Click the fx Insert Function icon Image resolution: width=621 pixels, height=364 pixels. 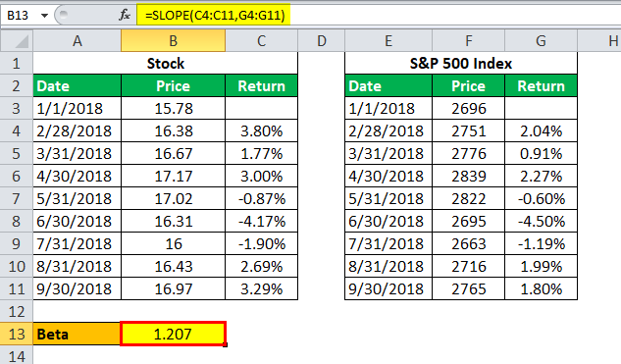(x=125, y=15)
